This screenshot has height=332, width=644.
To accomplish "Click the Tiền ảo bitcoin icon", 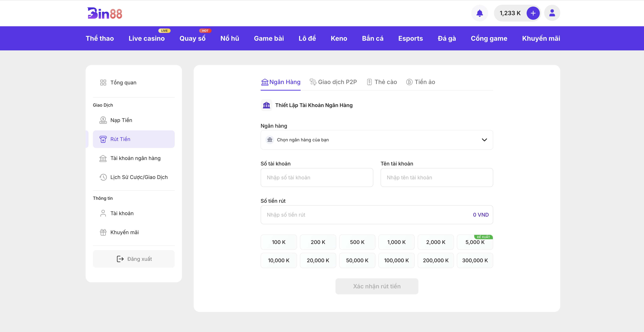I will point(409,82).
